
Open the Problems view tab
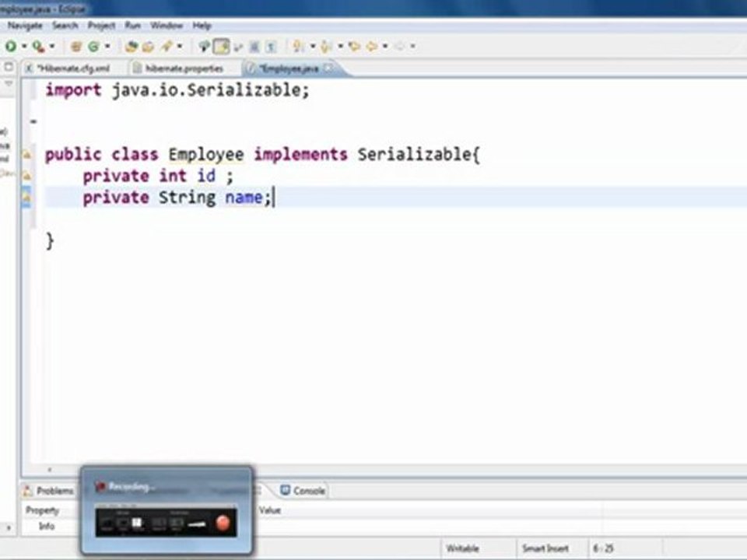click(49, 491)
